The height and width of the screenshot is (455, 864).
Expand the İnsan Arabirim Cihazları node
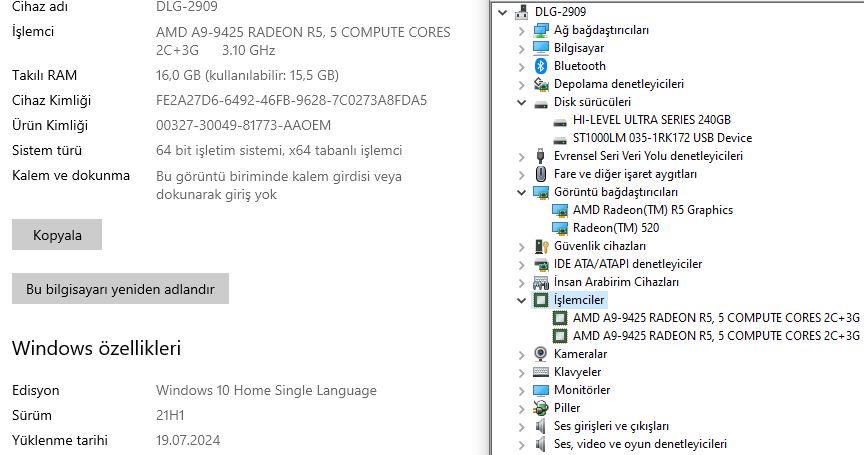(522, 283)
